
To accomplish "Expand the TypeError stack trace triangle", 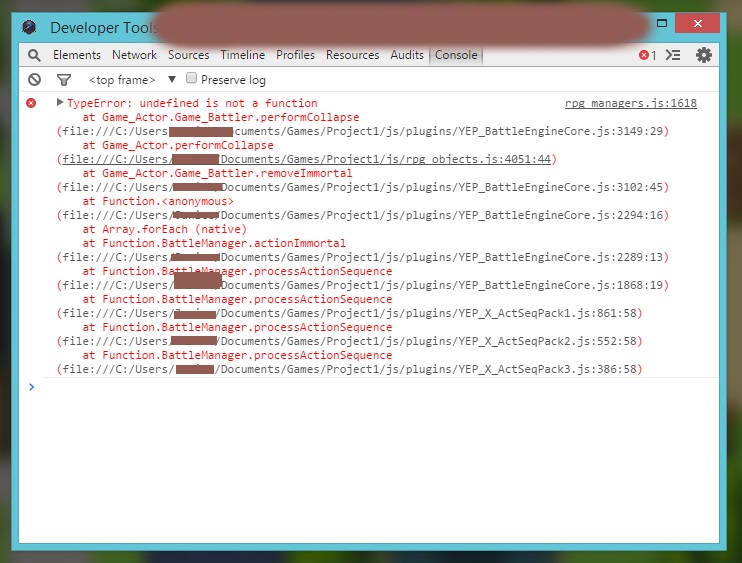I will [60, 102].
